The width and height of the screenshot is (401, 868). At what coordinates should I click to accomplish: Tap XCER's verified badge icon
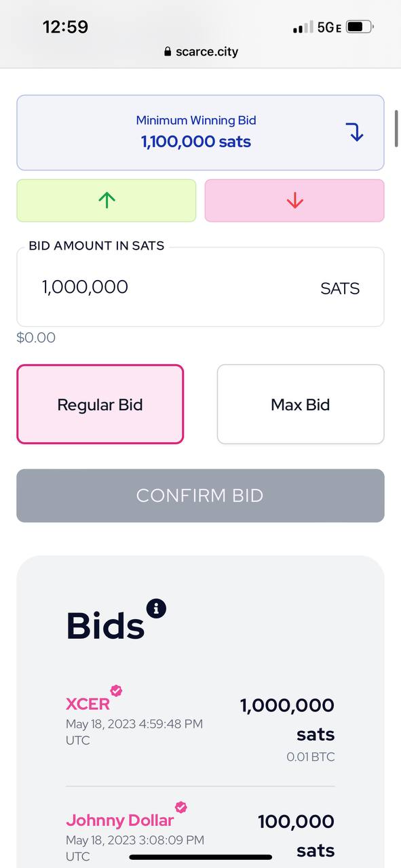coord(116,690)
